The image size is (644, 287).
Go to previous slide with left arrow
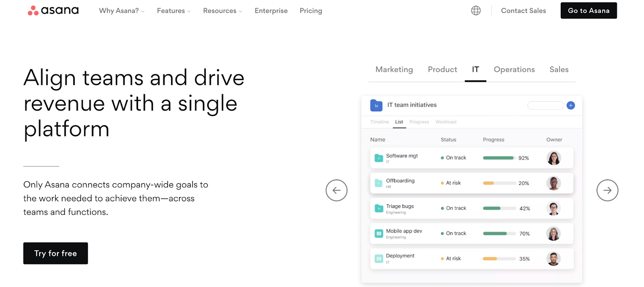pyautogui.click(x=336, y=190)
